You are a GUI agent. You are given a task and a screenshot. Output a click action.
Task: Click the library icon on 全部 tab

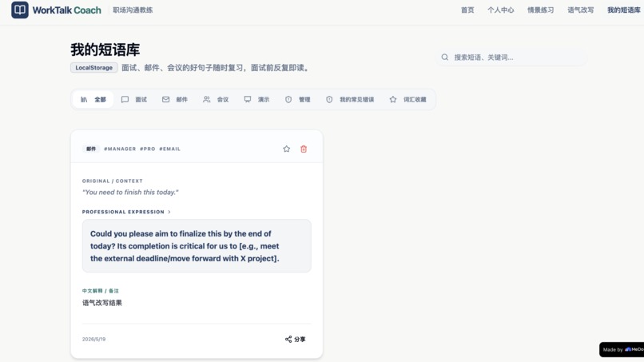pyautogui.click(x=84, y=99)
